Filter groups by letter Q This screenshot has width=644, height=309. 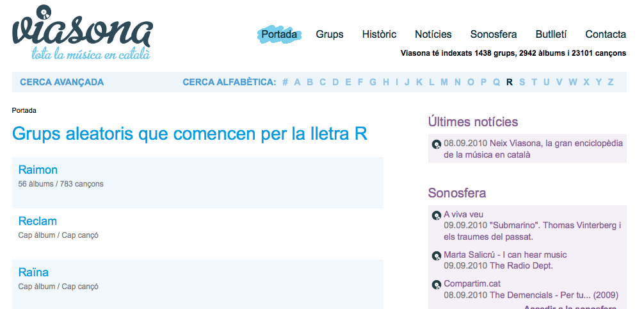[496, 82]
